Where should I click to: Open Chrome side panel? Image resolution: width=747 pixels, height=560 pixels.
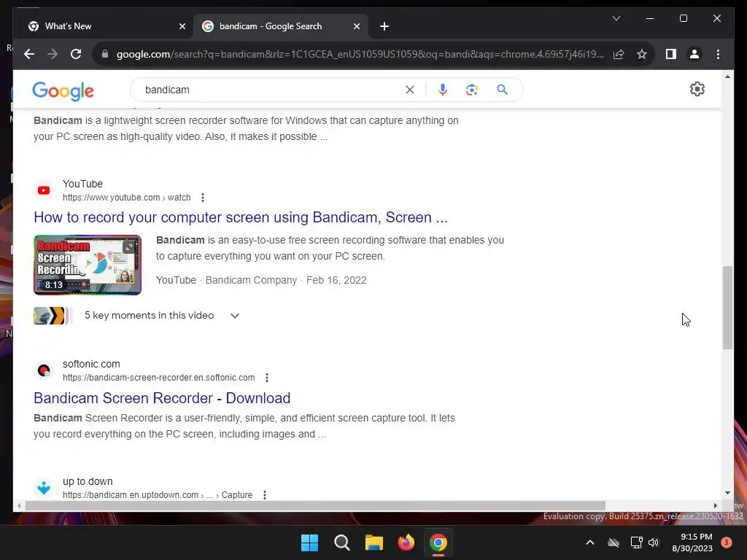[671, 54]
